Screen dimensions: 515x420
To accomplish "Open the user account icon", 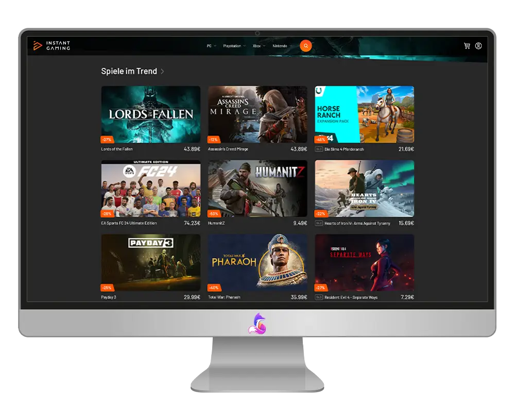I will click(478, 46).
